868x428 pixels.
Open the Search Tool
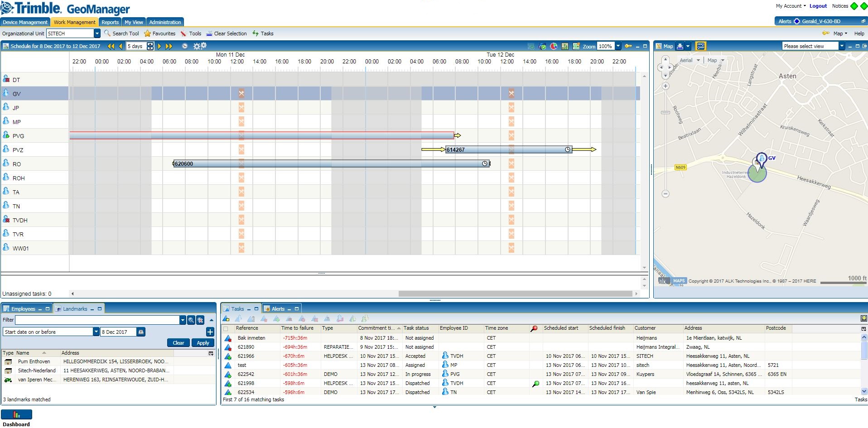[121, 33]
